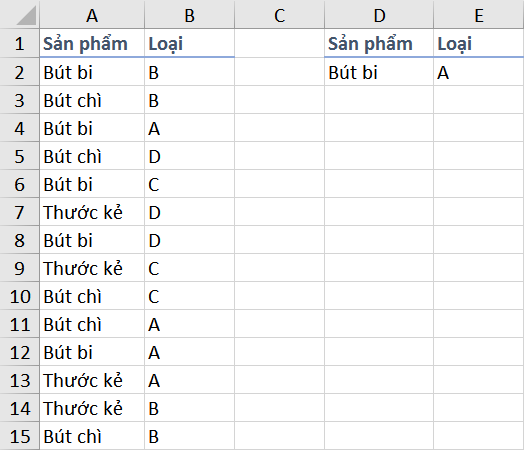
Task: Select row 7 header
Action: 19,212
